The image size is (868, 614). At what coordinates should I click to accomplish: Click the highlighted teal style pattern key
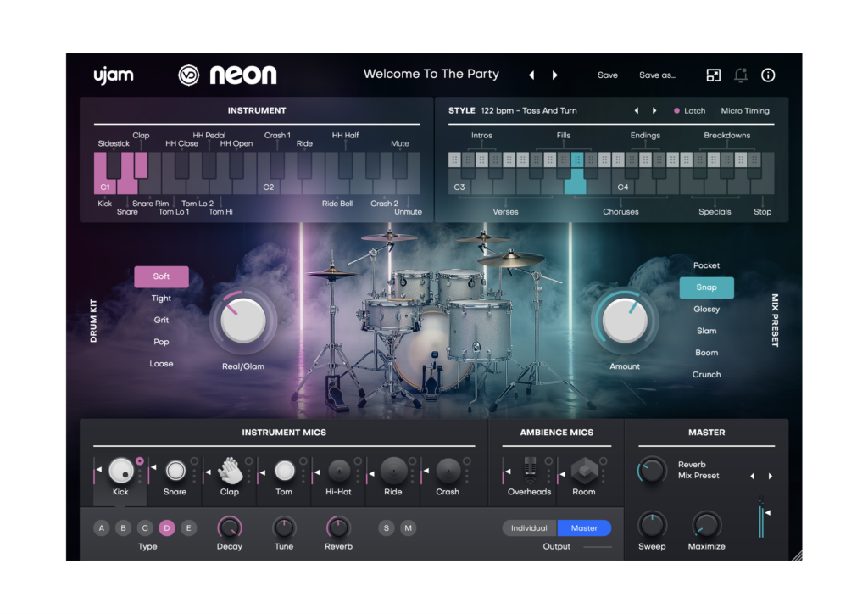576,173
